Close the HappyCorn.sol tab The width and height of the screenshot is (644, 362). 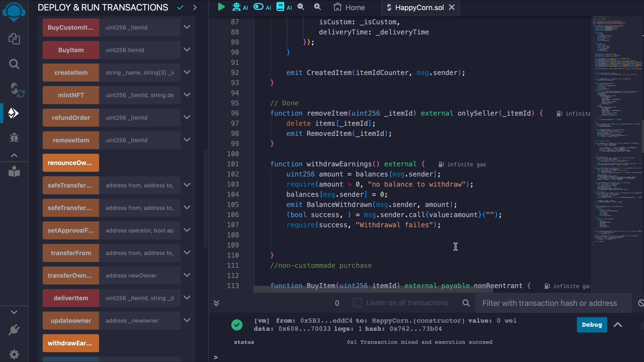point(452,7)
